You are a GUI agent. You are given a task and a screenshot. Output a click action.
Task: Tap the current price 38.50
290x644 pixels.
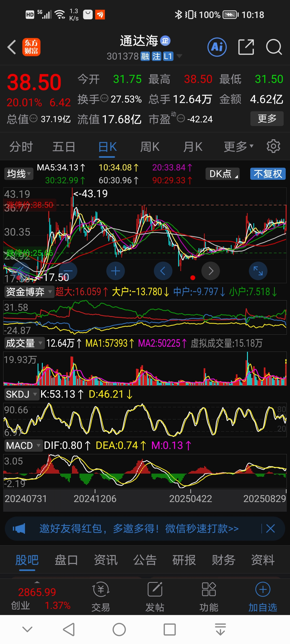pos(34,82)
